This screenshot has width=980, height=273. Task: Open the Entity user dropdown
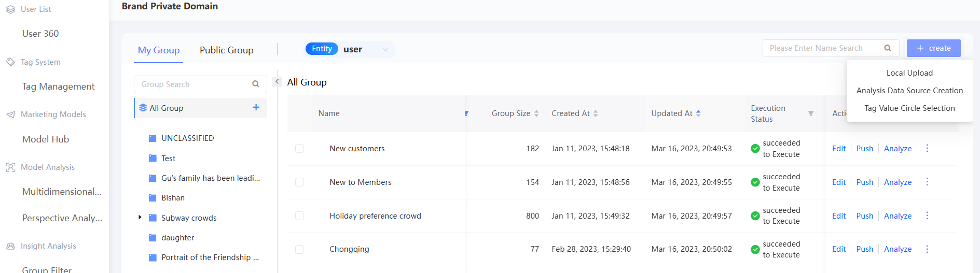tap(385, 50)
